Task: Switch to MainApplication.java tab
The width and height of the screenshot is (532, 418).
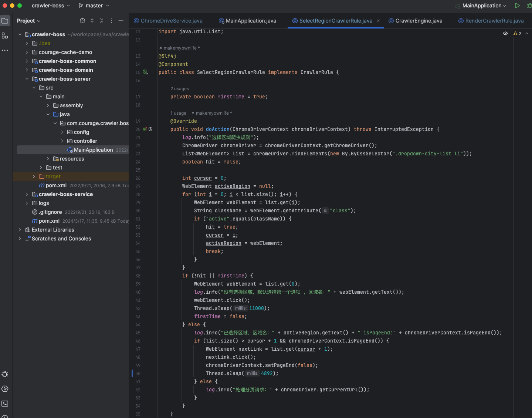Action: point(247,21)
